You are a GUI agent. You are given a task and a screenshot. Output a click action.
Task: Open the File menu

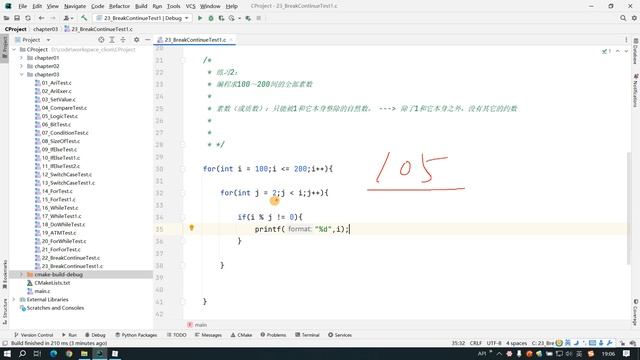point(22,6)
